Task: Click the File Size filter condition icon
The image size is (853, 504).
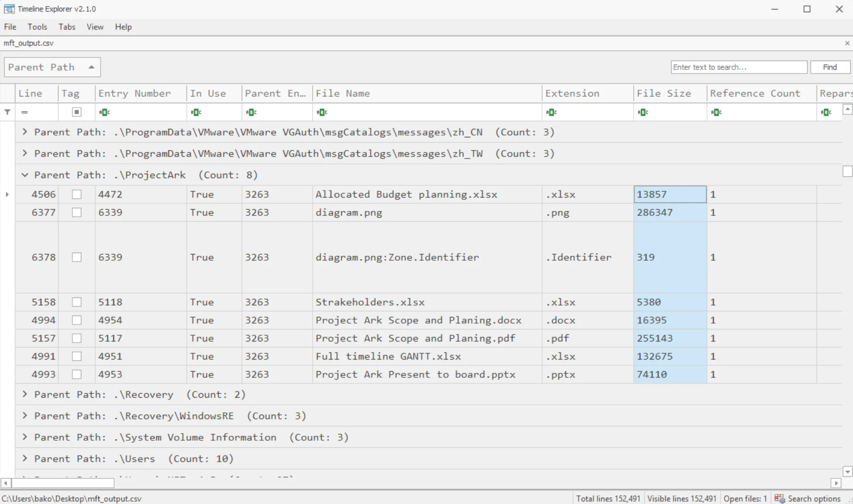Action: (643, 112)
